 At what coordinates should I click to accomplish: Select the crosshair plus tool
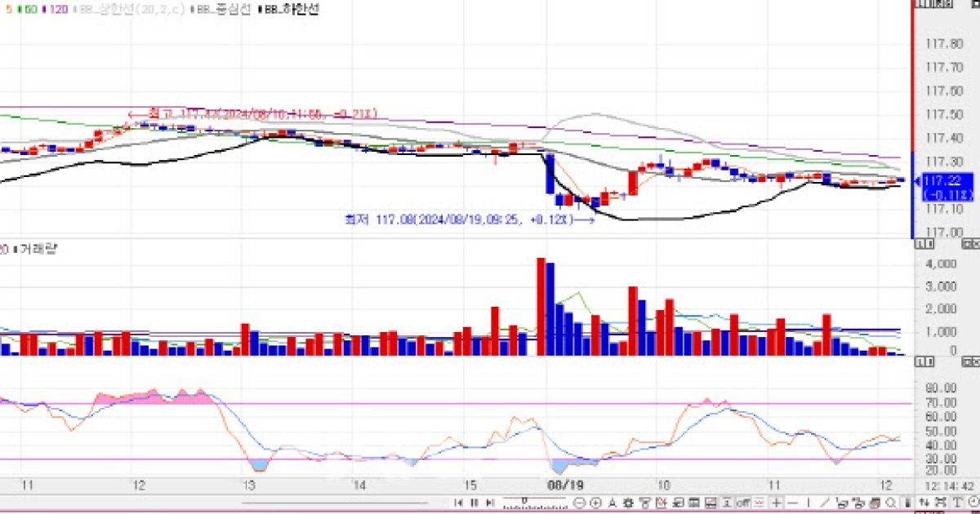777,503
